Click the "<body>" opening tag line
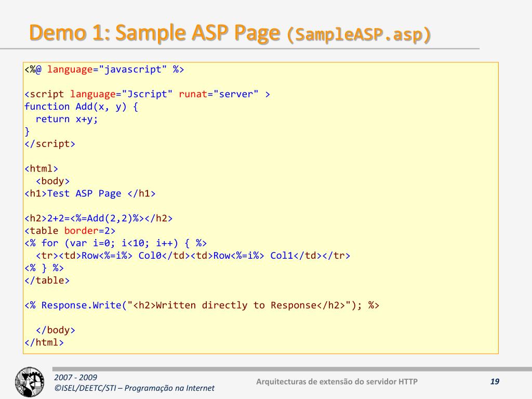 pos(52,181)
